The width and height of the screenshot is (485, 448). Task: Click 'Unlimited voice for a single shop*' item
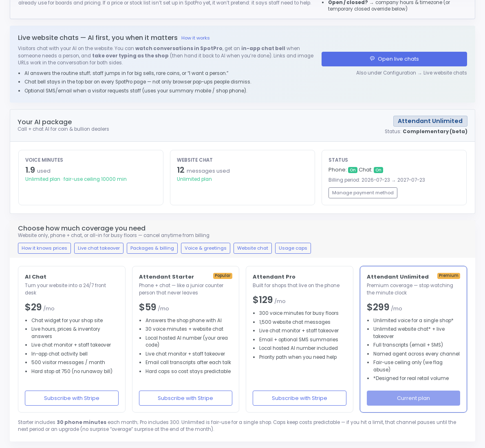coord(413,321)
